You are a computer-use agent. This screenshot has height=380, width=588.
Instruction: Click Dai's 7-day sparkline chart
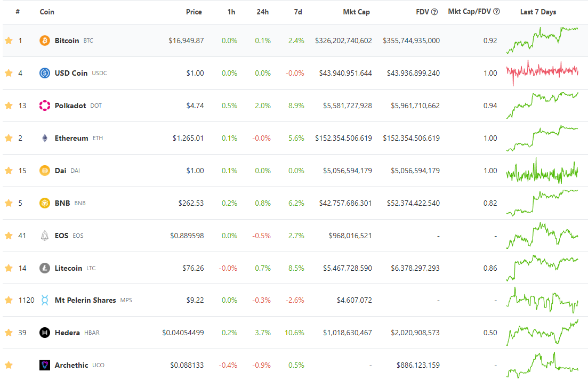pos(542,171)
